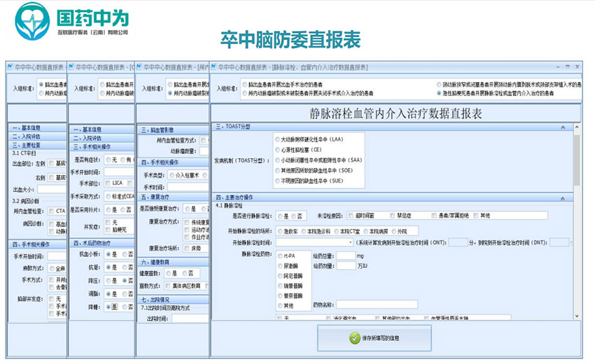This screenshot has width=595, height=364.
Task: Click the 保存所填写的信息 save button
Action: tap(374, 338)
